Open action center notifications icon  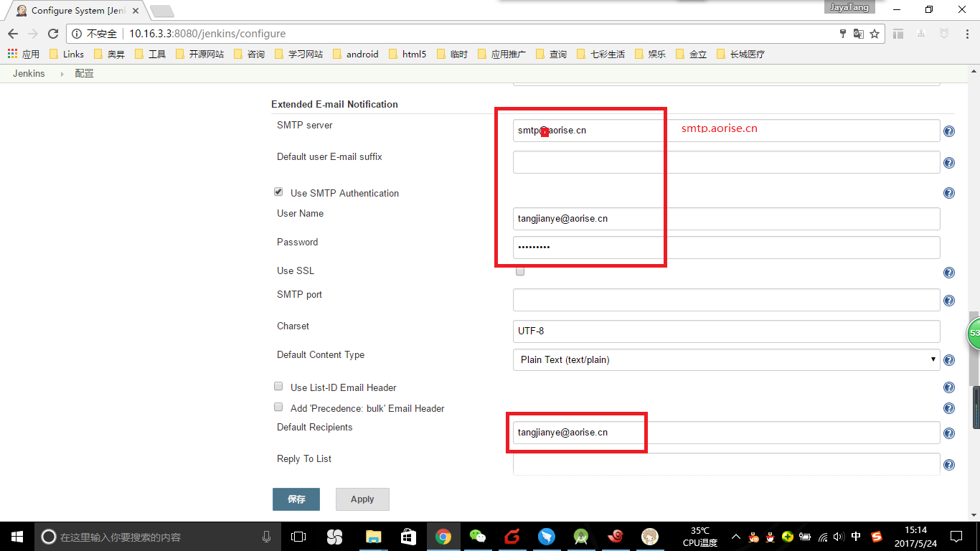point(956,537)
